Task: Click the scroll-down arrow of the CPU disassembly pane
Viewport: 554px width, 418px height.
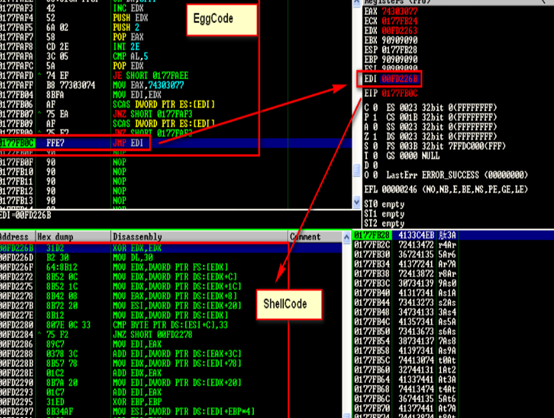Action: (x=356, y=202)
